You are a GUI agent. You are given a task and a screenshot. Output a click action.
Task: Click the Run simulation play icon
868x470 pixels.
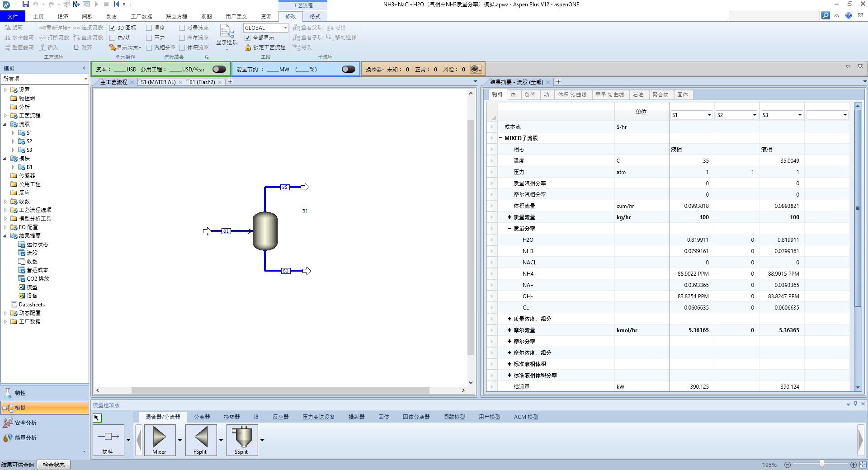click(x=96, y=4)
